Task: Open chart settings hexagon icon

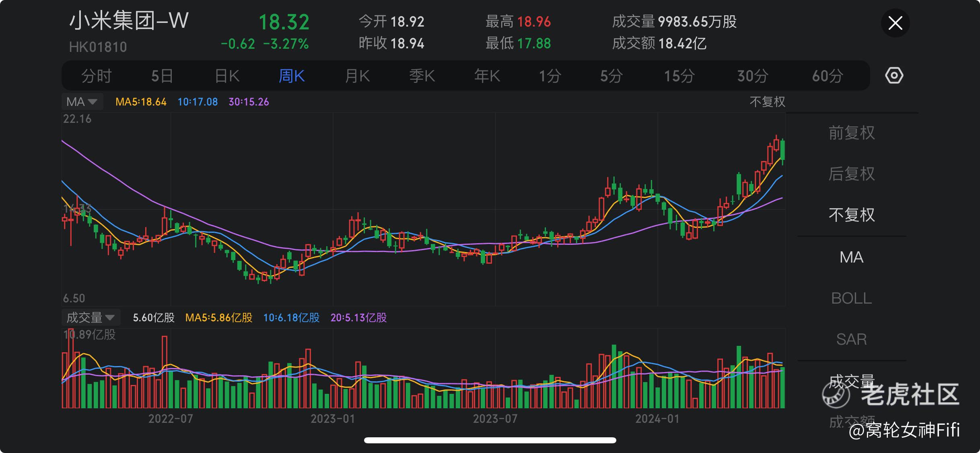Action: (894, 76)
